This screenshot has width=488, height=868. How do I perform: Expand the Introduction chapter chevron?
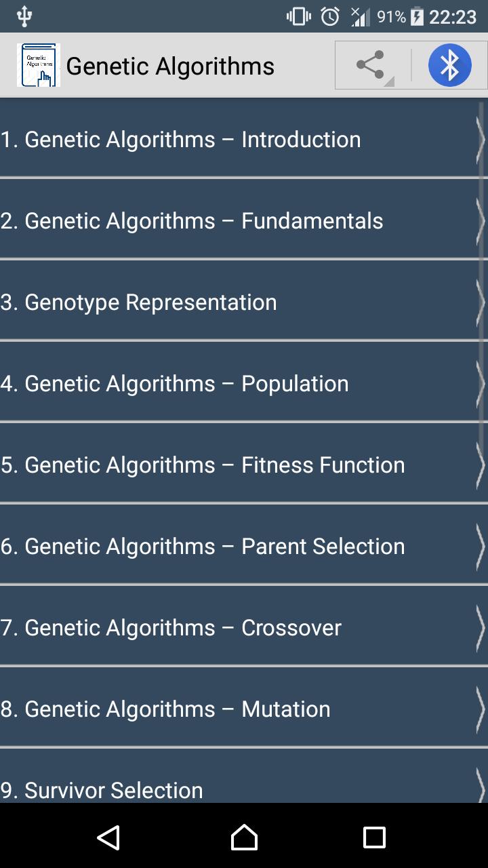480,140
